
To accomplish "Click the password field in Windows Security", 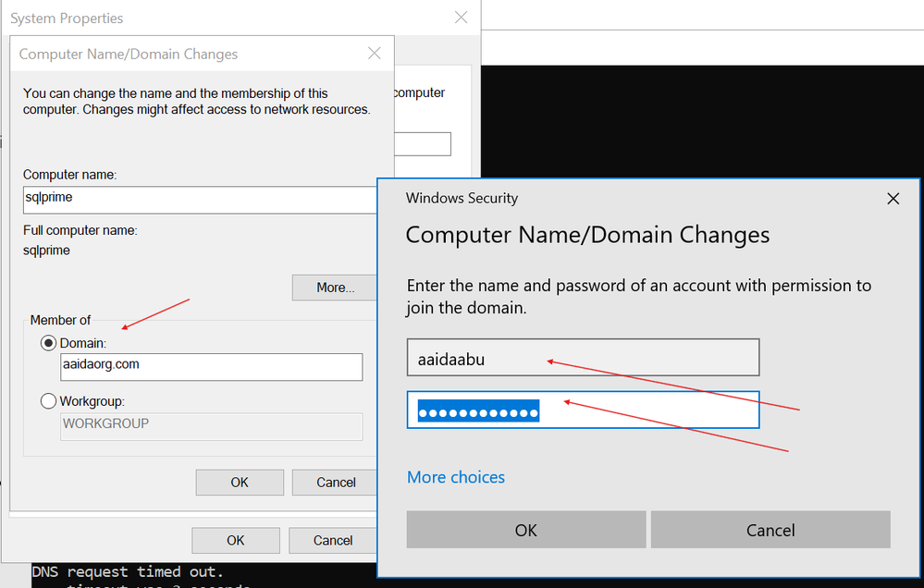I will click(x=583, y=410).
